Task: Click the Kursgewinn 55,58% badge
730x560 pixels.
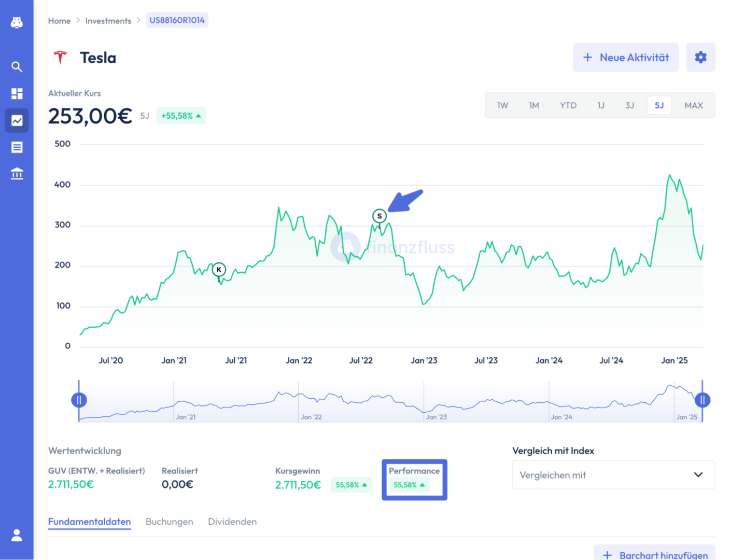Action: click(352, 485)
